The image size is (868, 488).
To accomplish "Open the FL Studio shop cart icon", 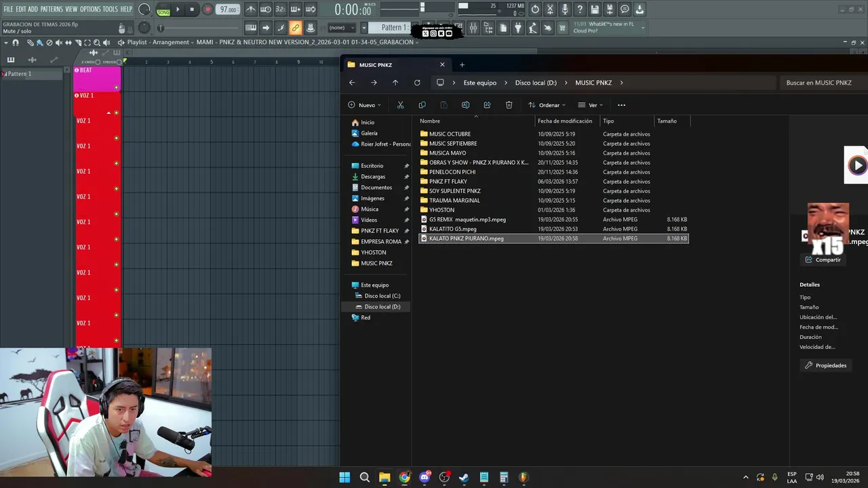I will tap(562, 28).
